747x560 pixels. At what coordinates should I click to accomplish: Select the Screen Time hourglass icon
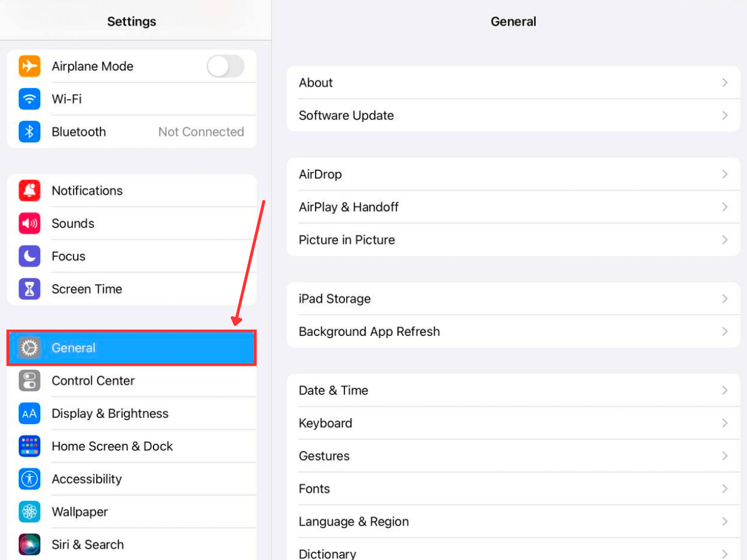tap(29, 288)
